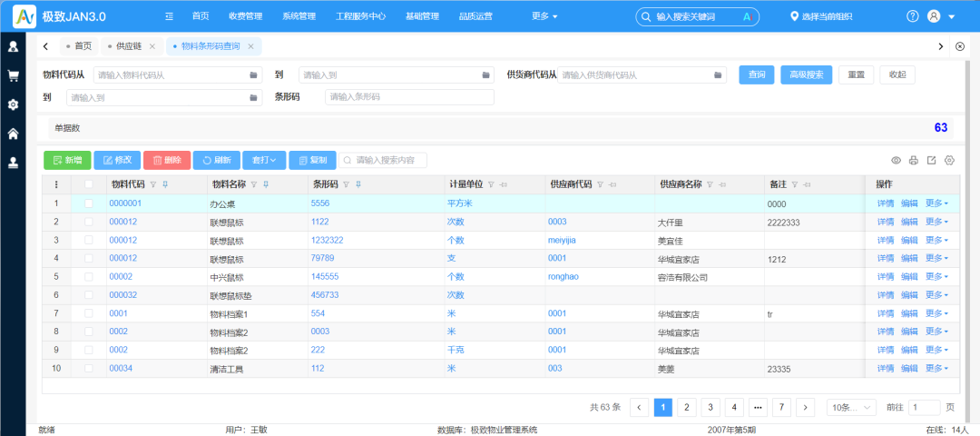Screen dimensions: 980x436
Task: Expand 更多 for row 5 中兴鼠标
Action: pos(936,276)
